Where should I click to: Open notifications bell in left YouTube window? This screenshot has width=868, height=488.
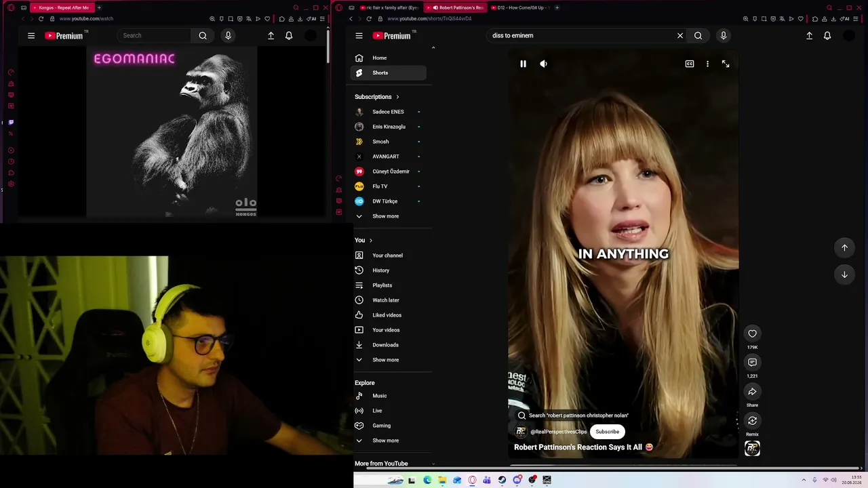pos(289,35)
